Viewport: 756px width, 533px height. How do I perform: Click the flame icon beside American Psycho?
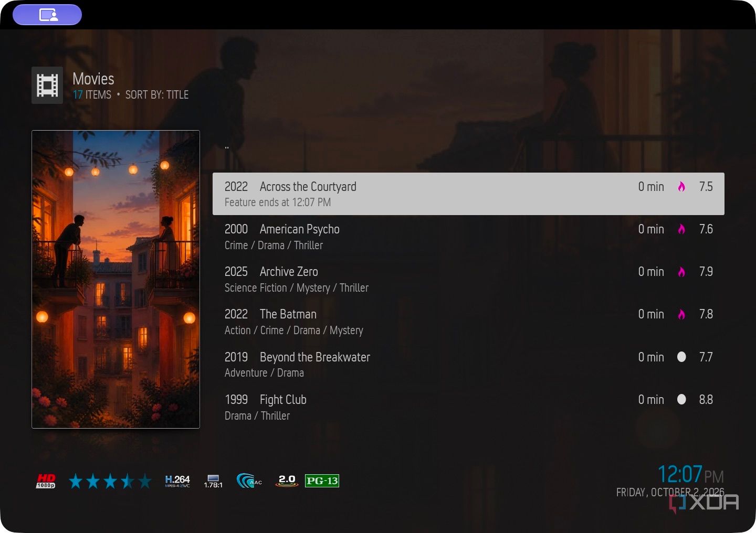(681, 229)
